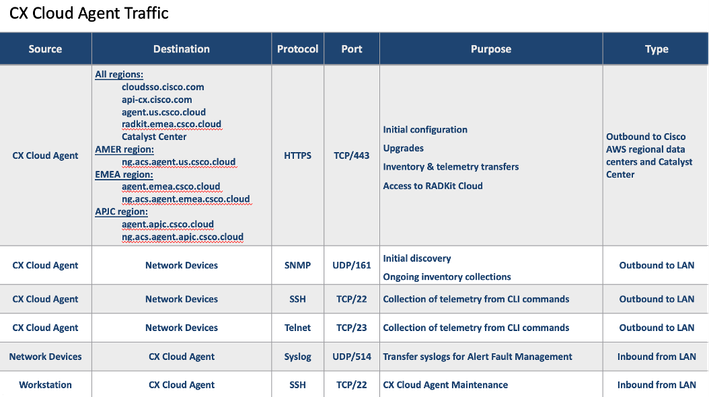This screenshot has height=397, width=709.
Task: Click "Outbound to LAN" in TCP/22 row
Action: pos(657,299)
